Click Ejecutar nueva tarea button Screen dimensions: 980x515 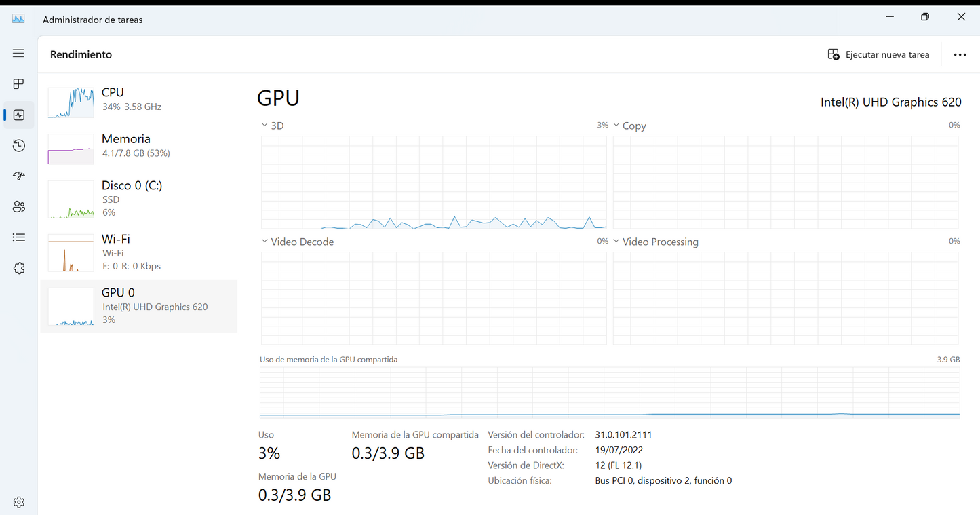point(879,54)
